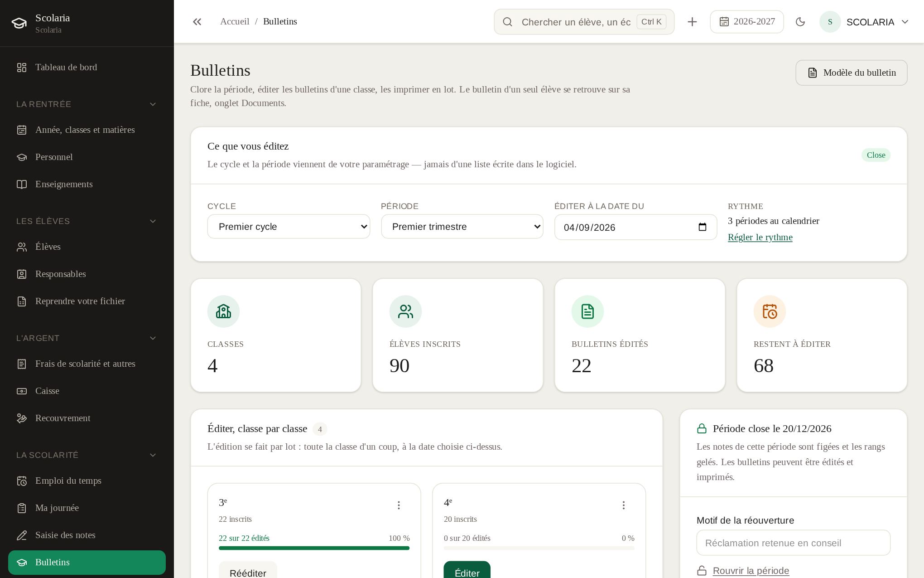The image size is (924, 578).
Task: Click the 3e class progress bar
Action: click(x=314, y=548)
